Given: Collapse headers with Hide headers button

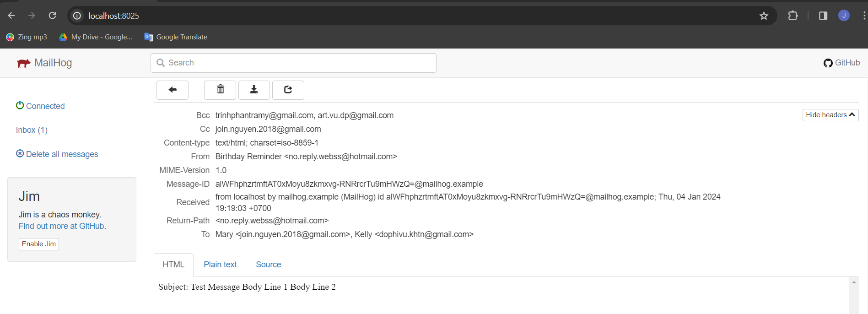Looking at the screenshot, I should [830, 115].
